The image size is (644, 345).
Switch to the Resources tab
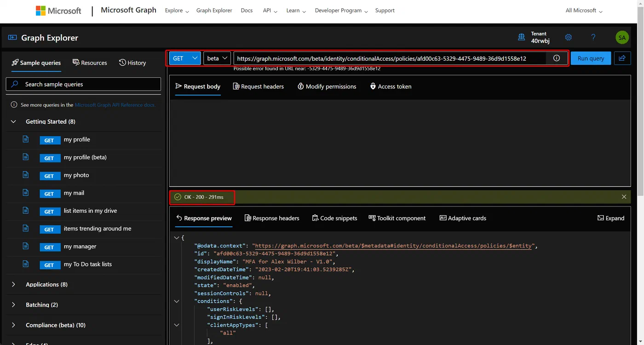(x=90, y=63)
